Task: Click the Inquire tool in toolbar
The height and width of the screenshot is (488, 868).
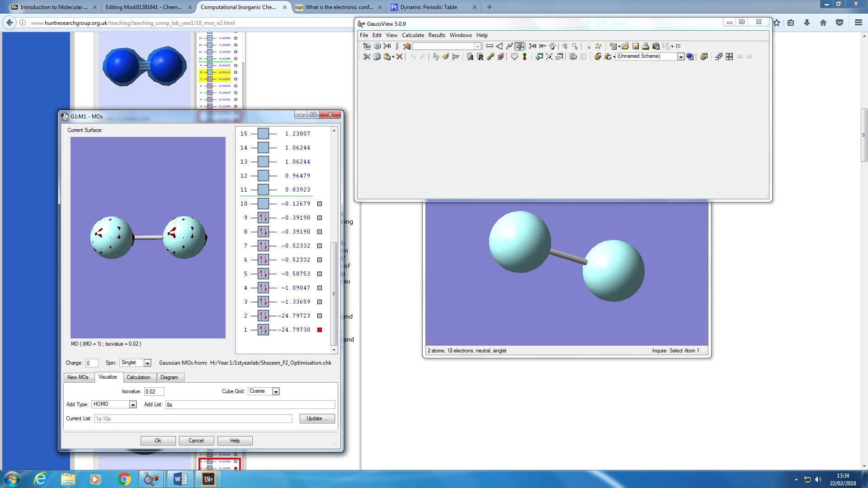Action: pos(519,46)
